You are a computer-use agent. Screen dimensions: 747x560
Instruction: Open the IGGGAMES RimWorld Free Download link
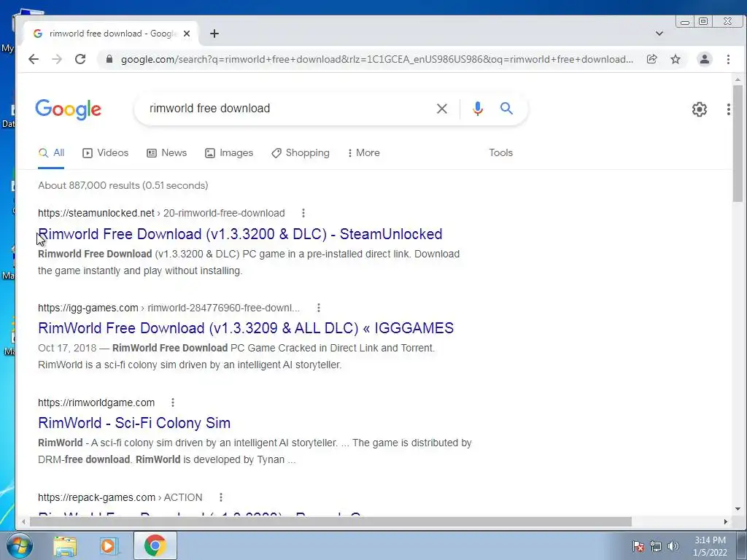tap(246, 328)
